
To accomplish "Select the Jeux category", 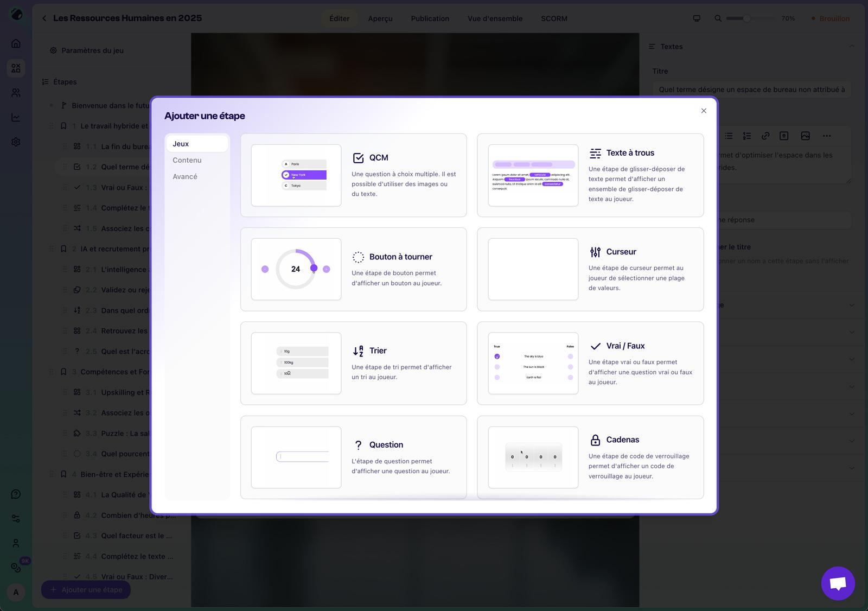I will coord(181,144).
